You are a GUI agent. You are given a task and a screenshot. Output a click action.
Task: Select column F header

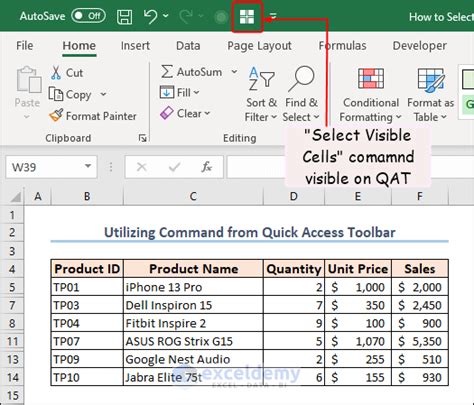420,196
